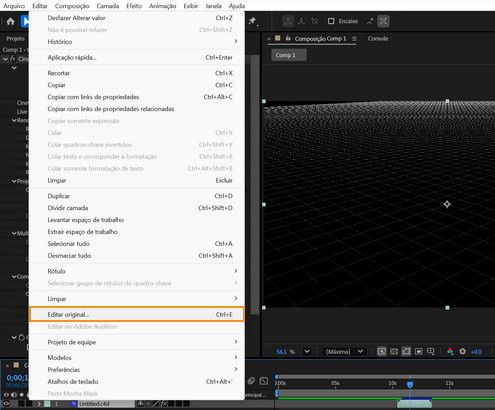Choose Duplicar from the Editar menu
The image size is (495, 410).
click(x=137, y=196)
